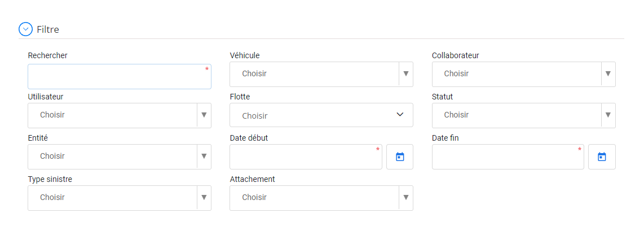Collapse the Filtre section chevron
The image size is (644, 239).
[x=25, y=29]
